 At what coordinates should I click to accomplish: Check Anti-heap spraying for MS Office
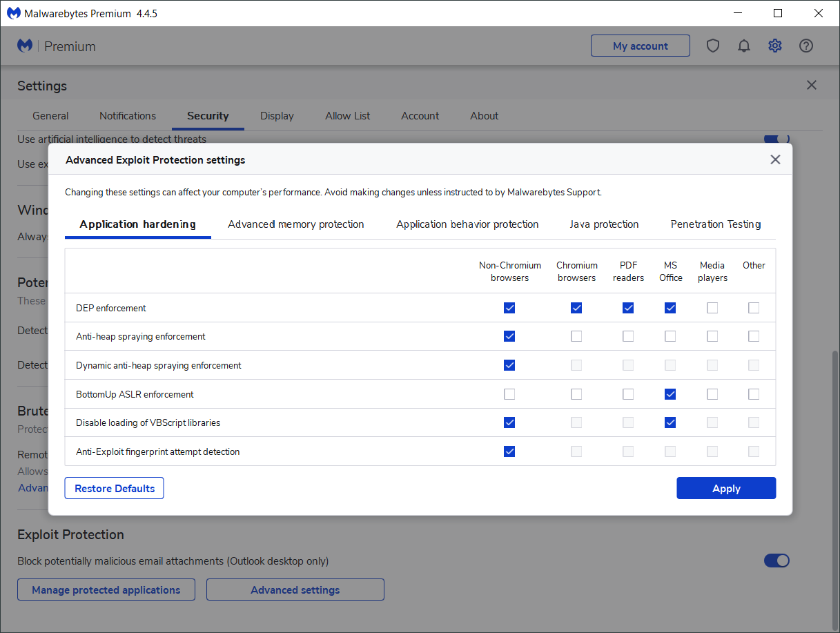pos(670,336)
